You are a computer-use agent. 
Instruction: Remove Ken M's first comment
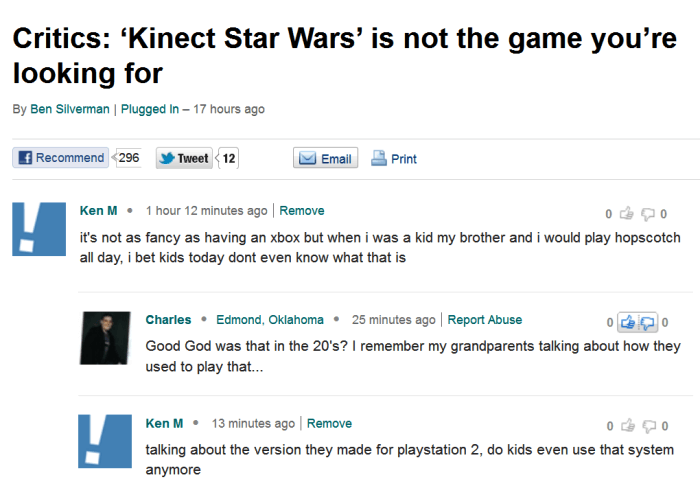(301, 211)
